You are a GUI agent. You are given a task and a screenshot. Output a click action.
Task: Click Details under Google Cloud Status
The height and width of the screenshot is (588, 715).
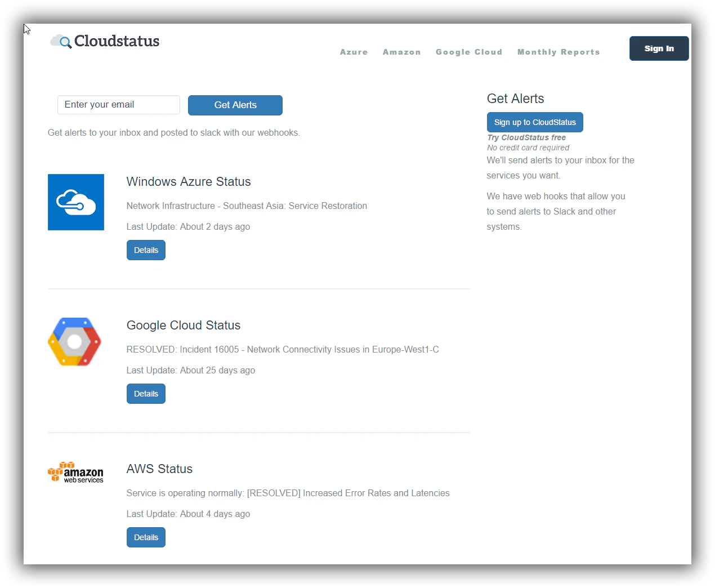(146, 393)
